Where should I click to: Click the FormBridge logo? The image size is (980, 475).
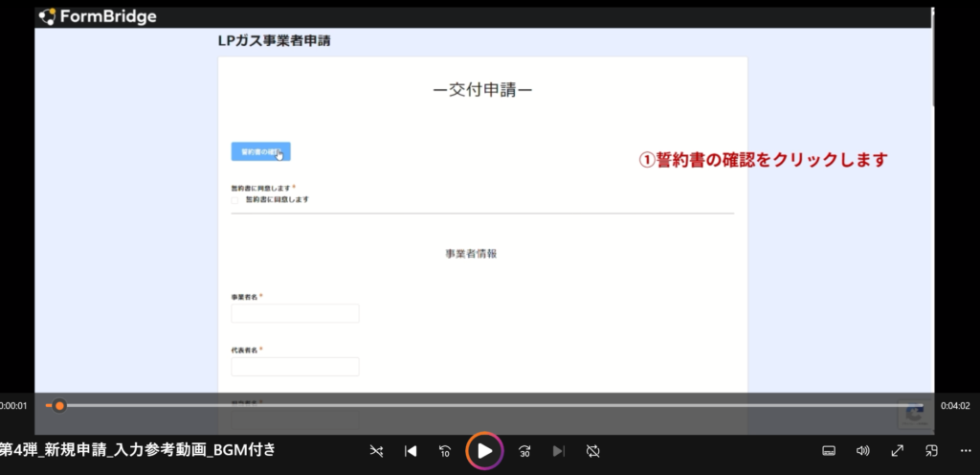(x=97, y=16)
